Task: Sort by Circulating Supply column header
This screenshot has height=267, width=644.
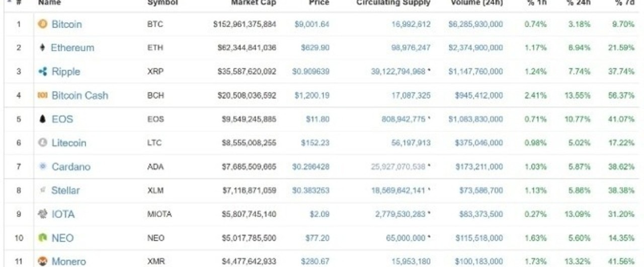Action: [393, 3]
